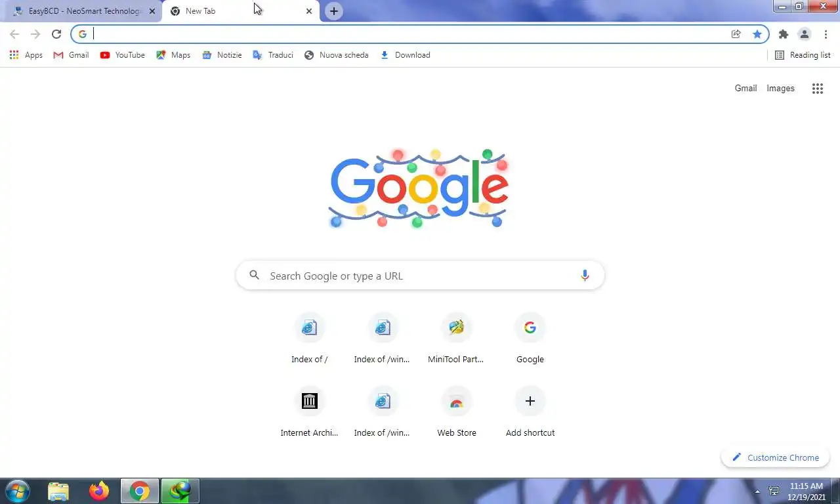This screenshot has width=840, height=504.
Task: Open the Download bookmark
Action: coord(405,55)
